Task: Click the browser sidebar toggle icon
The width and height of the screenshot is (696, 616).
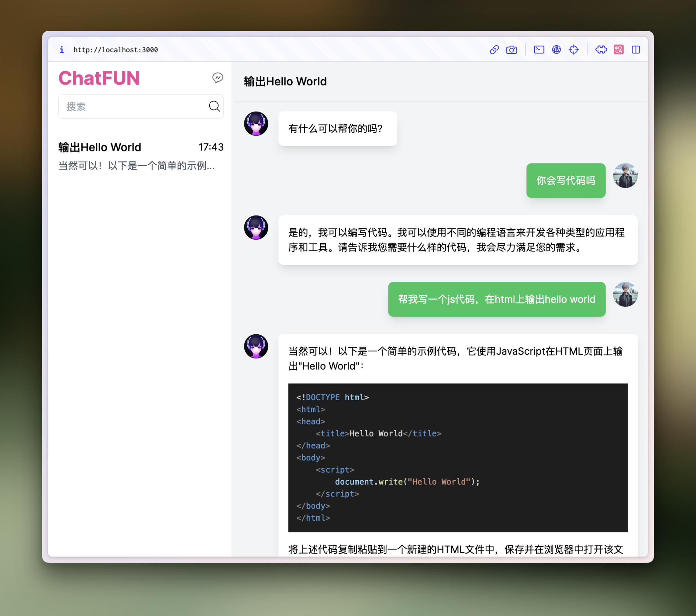Action: tap(635, 49)
